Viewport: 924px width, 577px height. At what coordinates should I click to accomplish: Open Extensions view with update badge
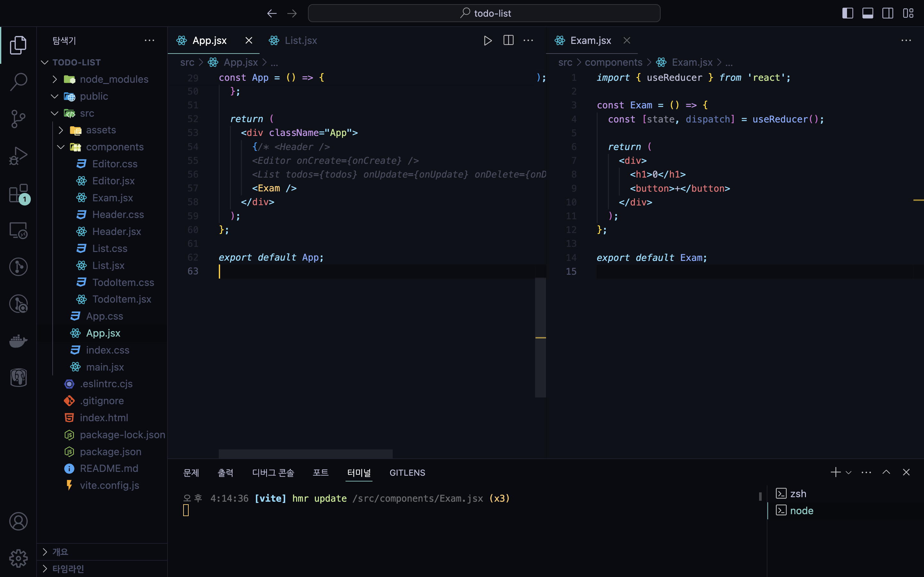pyautogui.click(x=18, y=194)
